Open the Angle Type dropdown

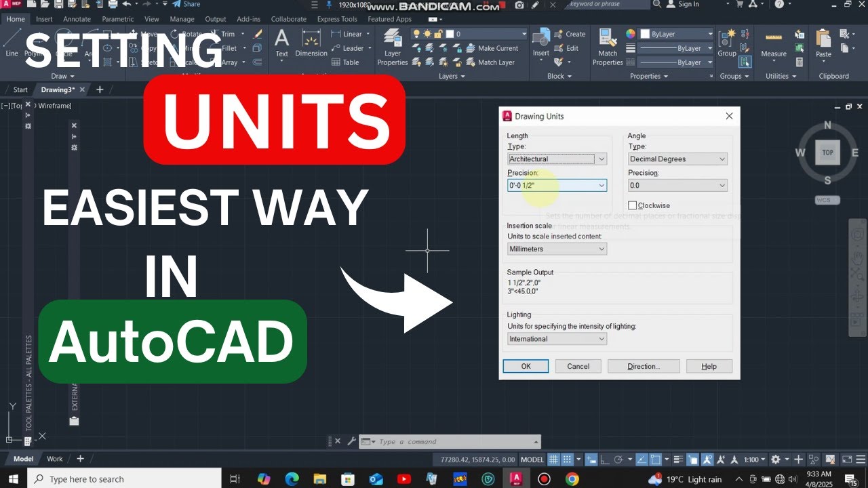678,159
